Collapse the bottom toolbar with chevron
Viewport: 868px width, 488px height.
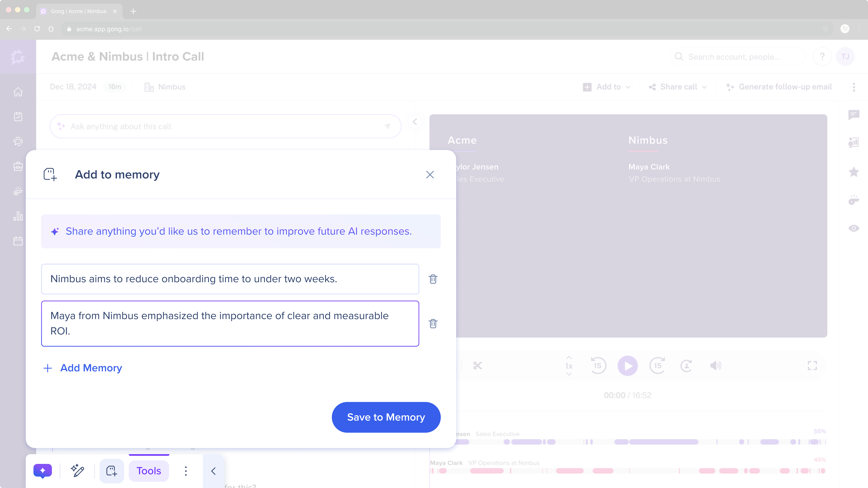213,471
